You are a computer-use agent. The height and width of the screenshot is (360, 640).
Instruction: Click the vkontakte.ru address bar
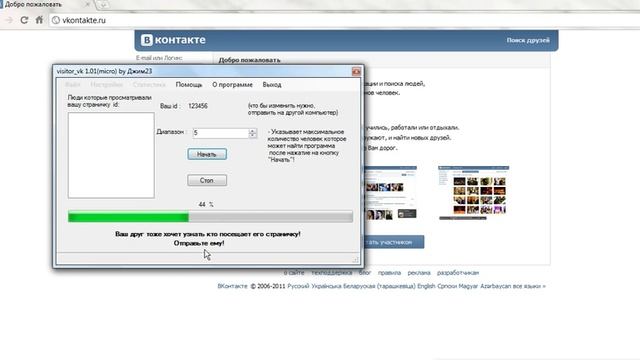[343, 20]
